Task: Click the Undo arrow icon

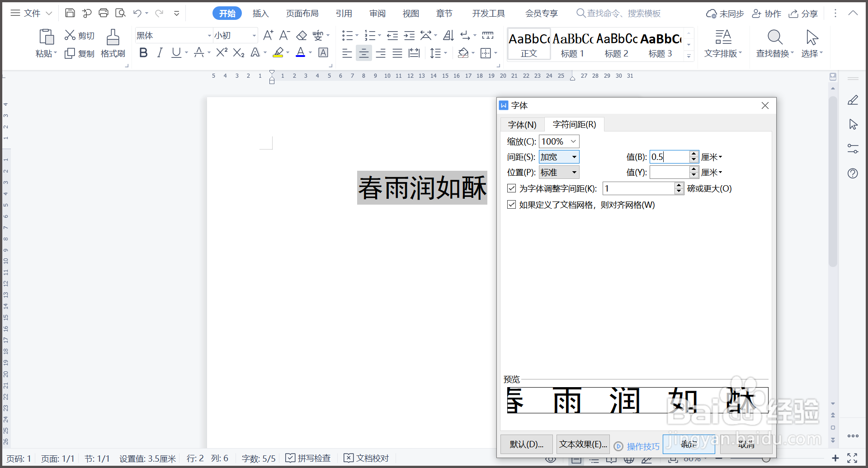Action: [137, 13]
